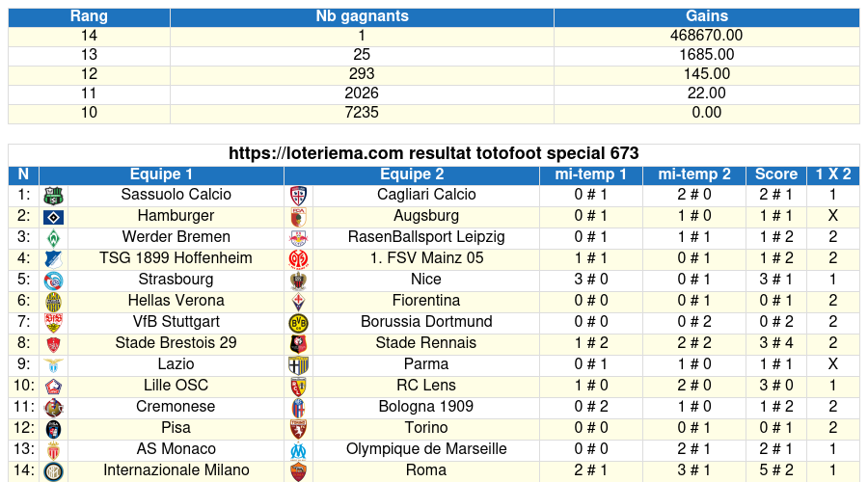Select the Internazionale Milano crest
This screenshot has height=482, width=868.
coord(54,471)
